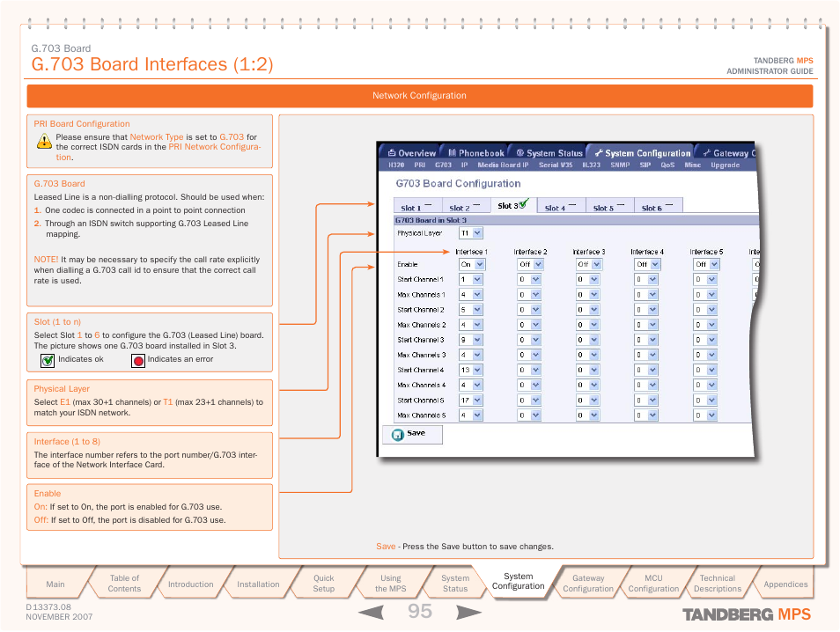The image size is (840, 632).
Task: Click the Gateway tab's wrench icon
Action: pos(707,153)
